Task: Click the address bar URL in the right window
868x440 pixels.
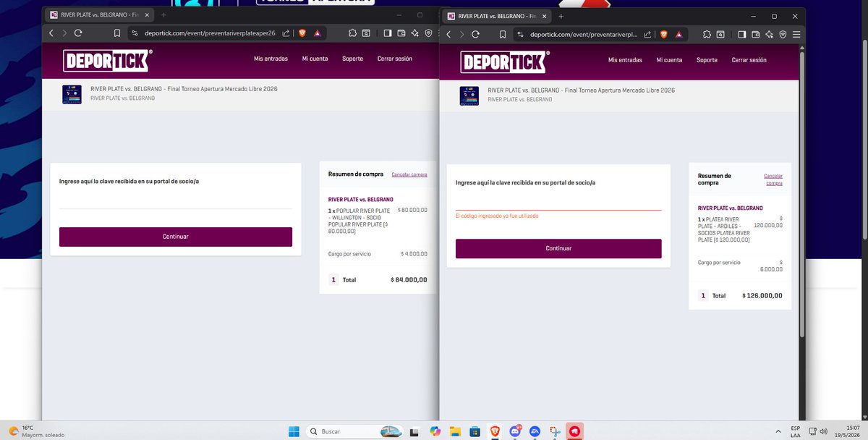Action: (583, 34)
